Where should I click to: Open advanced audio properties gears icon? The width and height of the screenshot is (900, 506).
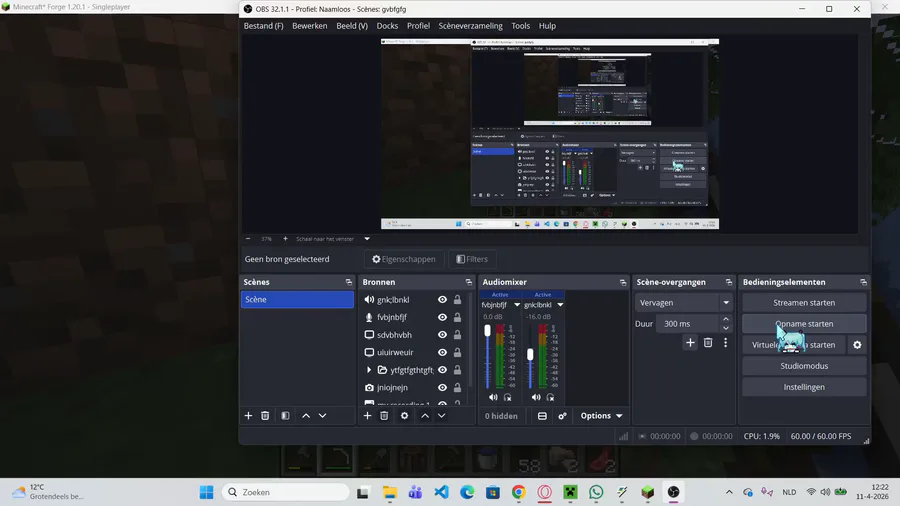click(562, 416)
